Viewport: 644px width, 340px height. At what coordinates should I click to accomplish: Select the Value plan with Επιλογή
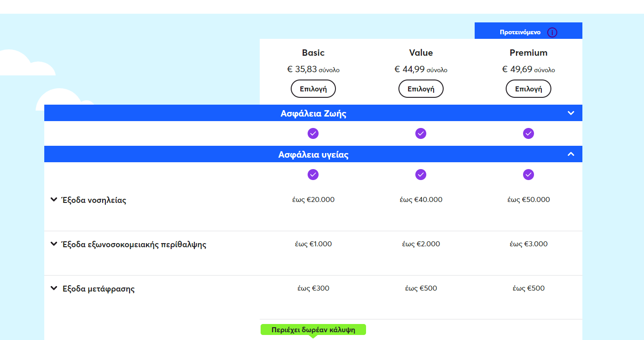tap(421, 89)
